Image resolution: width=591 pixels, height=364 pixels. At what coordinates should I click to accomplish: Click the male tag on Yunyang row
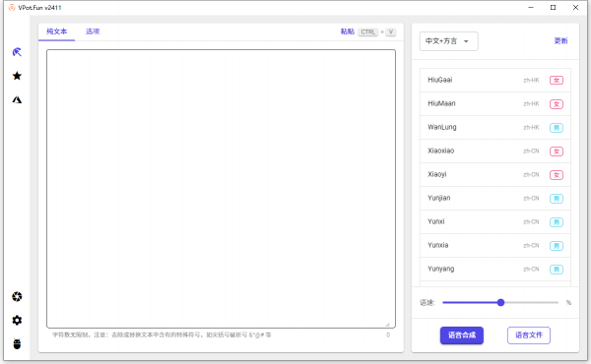pos(557,270)
